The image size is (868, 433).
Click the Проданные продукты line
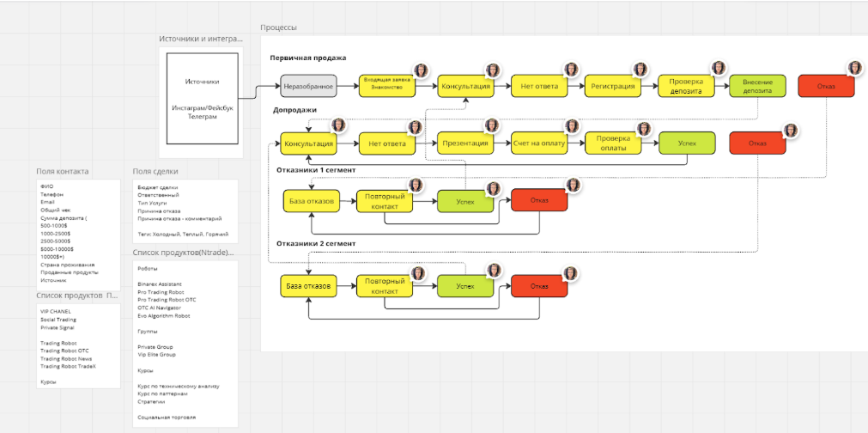(70, 272)
